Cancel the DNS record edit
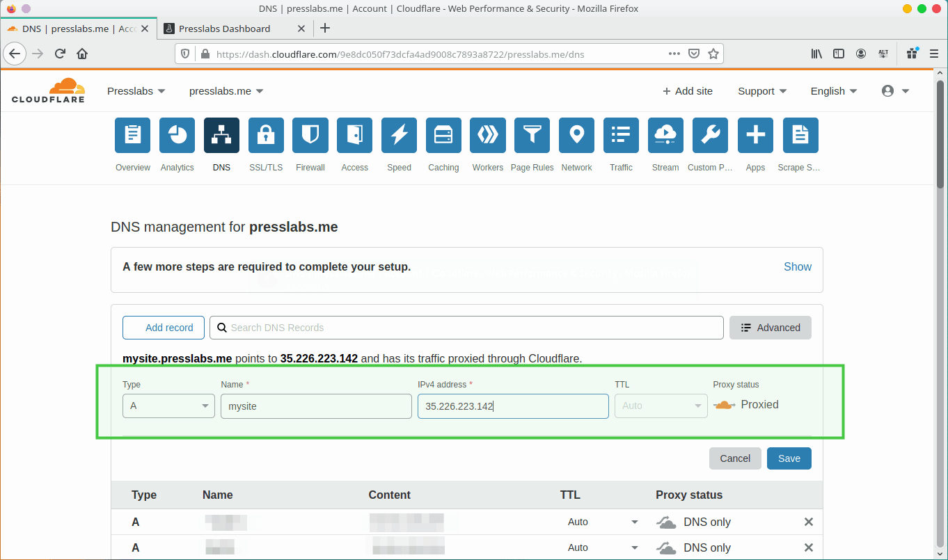948x560 pixels. click(x=735, y=458)
